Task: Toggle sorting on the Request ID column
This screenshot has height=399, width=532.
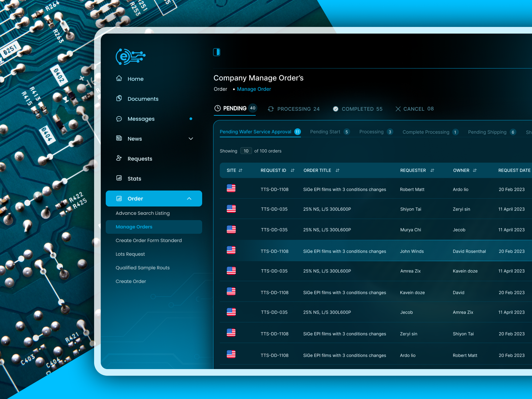Action: pyautogui.click(x=293, y=170)
